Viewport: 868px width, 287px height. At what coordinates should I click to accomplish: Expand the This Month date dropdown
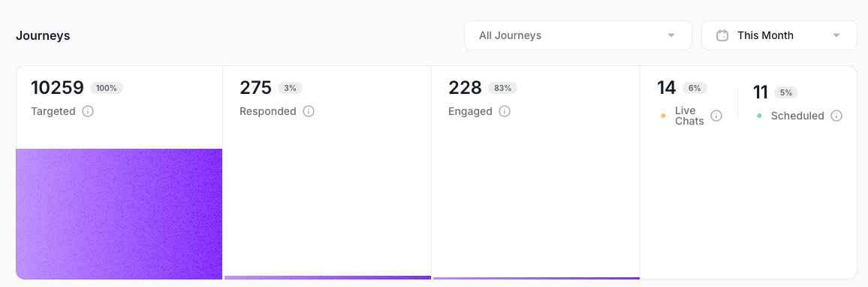tap(779, 35)
